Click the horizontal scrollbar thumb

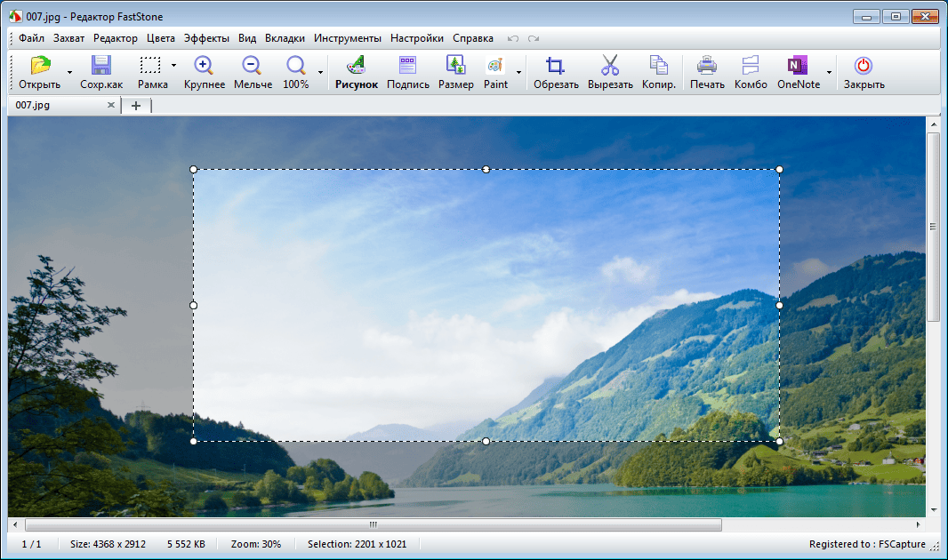point(373,524)
